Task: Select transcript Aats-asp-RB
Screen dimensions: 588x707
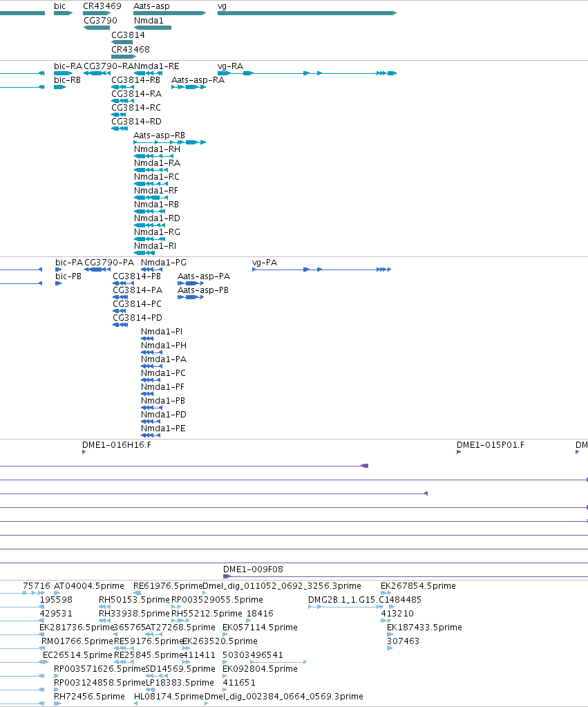Action: (x=169, y=142)
